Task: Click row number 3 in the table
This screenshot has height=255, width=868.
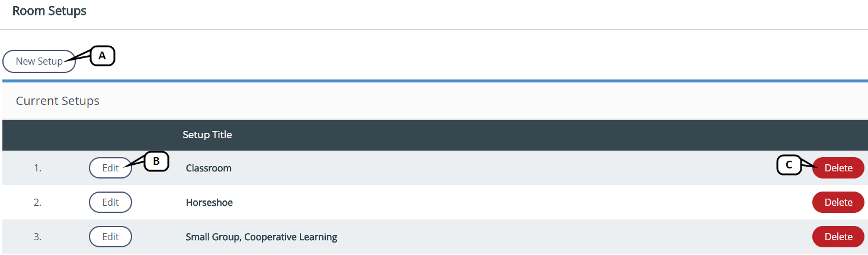Action: pos(37,237)
